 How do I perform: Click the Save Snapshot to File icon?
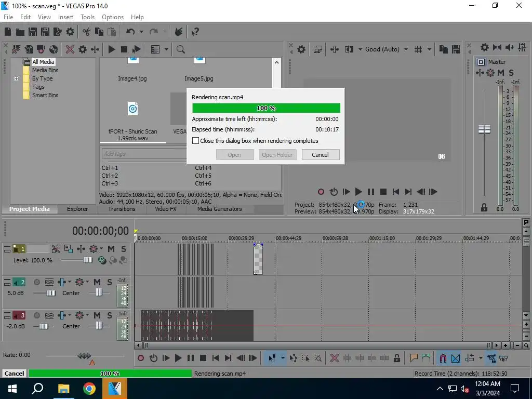pyautogui.click(x=456, y=49)
